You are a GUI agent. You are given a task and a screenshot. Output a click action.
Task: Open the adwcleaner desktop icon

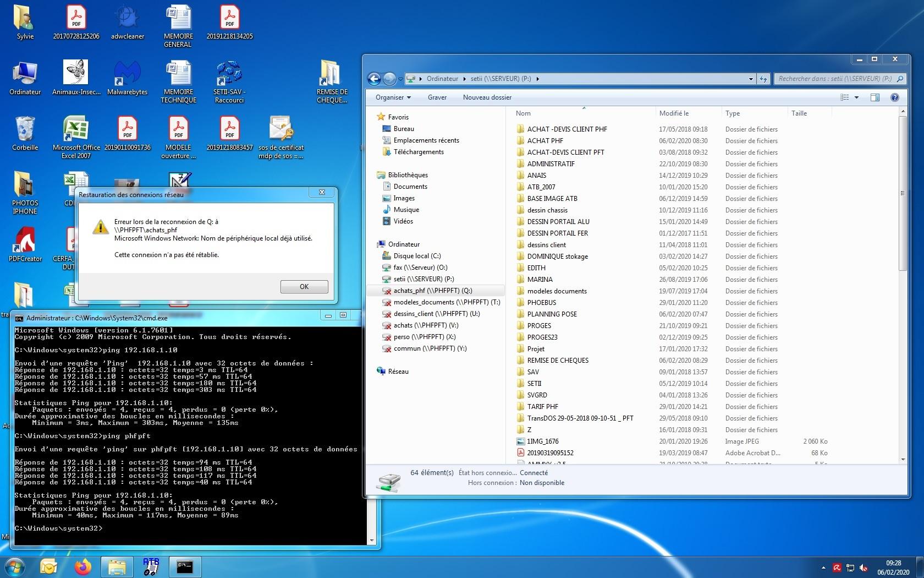[x=128, y=22]
